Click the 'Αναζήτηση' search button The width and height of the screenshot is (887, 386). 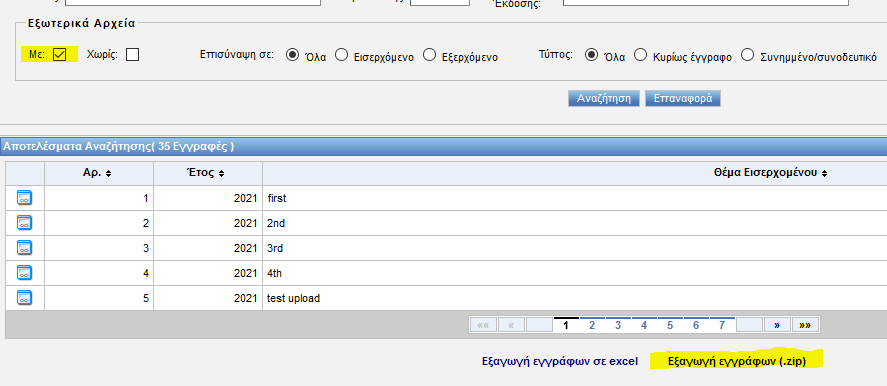604,98
